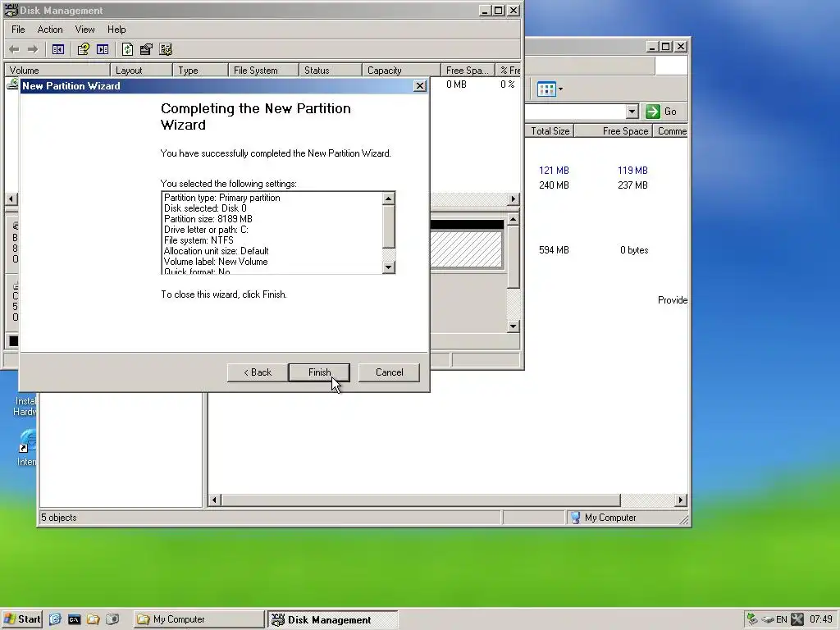Sort by the Volume column header

[x=57, y=71]
